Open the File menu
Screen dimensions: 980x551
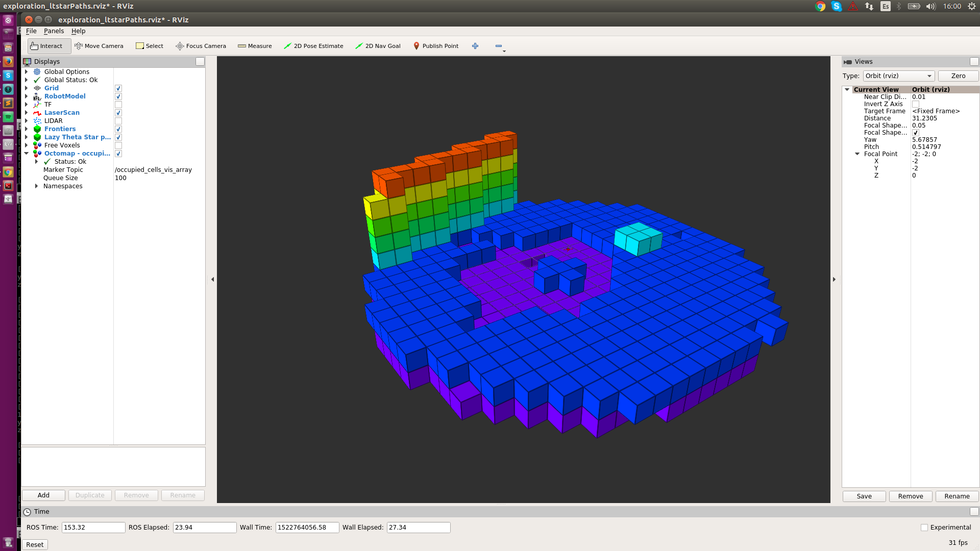coord(31,31)
